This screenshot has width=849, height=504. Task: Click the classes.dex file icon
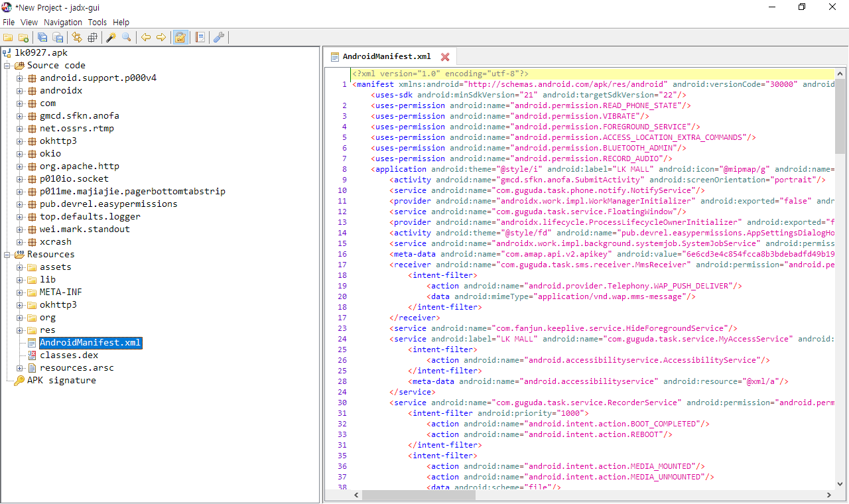tap(32, 355)
